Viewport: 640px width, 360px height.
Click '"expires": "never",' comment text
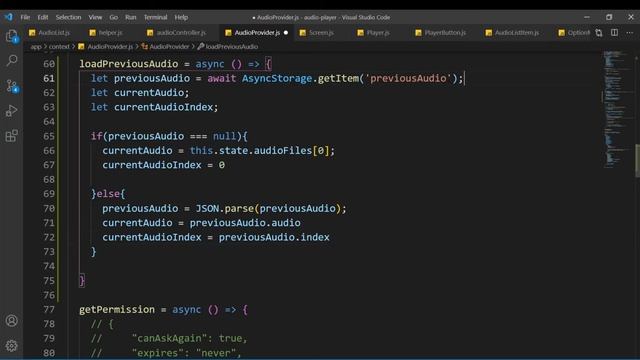[x=187, y=353]
